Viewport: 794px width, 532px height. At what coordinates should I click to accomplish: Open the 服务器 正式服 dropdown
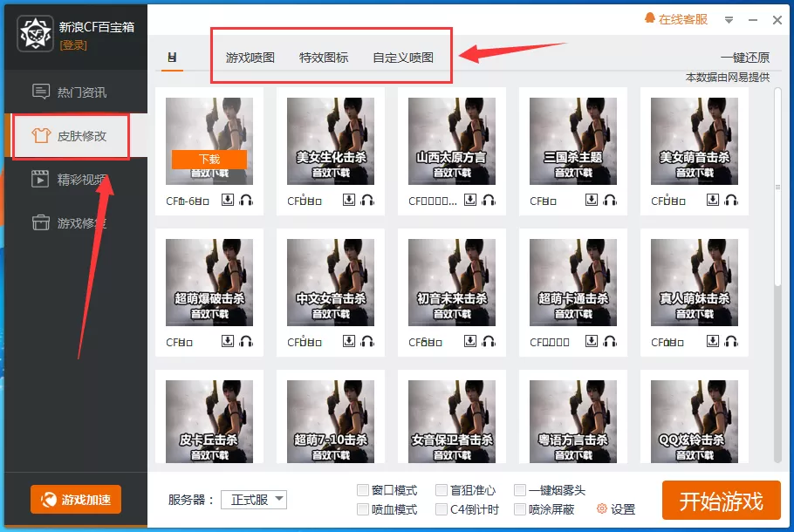tap(254, 500)
